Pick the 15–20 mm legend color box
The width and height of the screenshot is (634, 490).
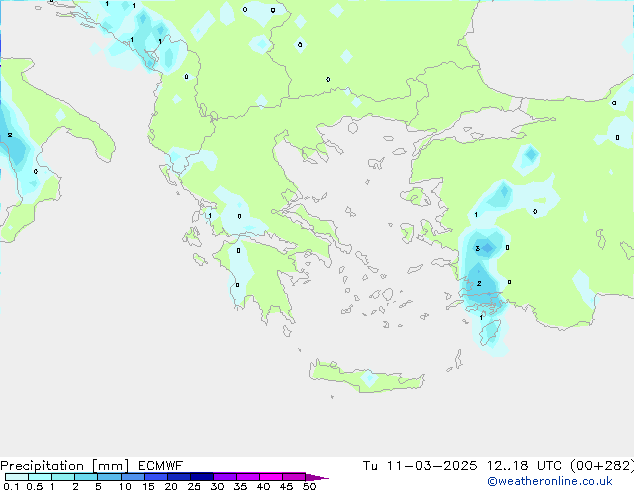coord(156,477)
